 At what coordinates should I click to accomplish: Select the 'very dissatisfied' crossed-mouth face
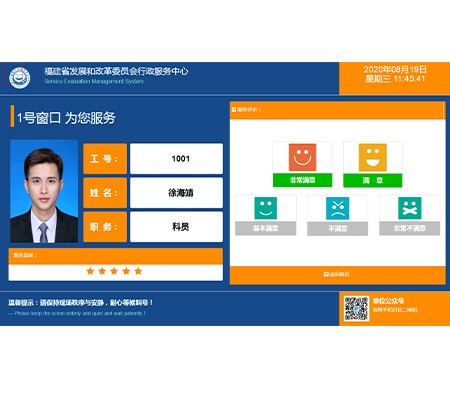(410, 208)
